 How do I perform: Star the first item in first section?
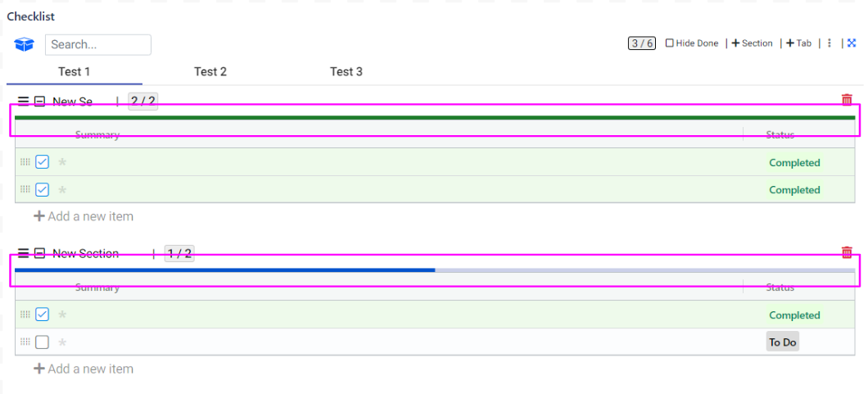[62, 162]
